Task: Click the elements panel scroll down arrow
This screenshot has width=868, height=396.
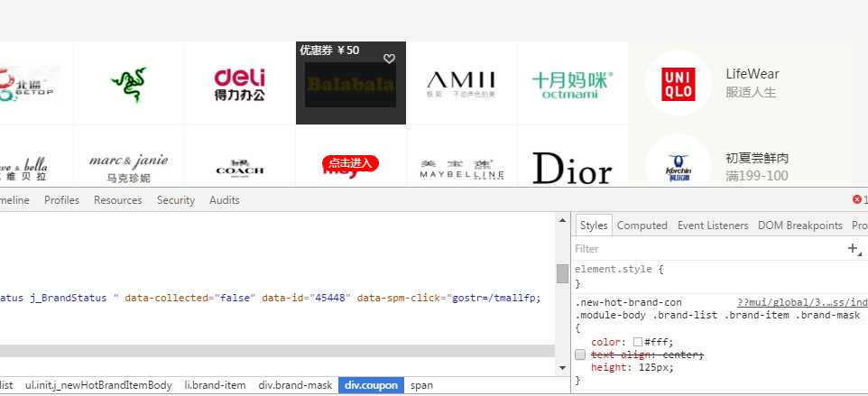Action: pos(562,367)
